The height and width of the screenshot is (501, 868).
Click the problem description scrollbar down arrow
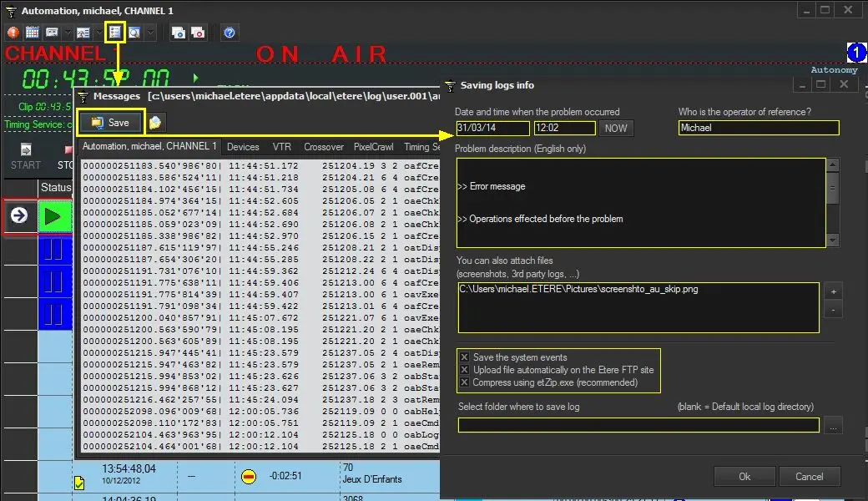click(x=831, y=240)
